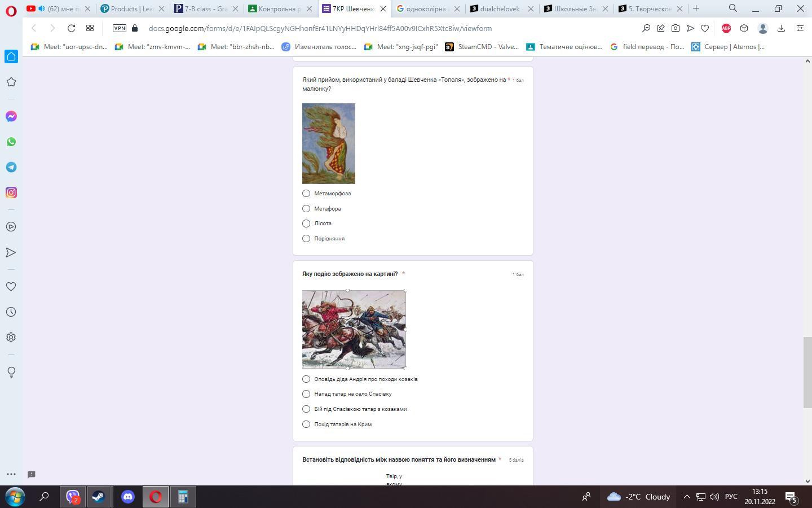
Task: Search tabs with magnifier in tab bar
Action: [733, 8]
